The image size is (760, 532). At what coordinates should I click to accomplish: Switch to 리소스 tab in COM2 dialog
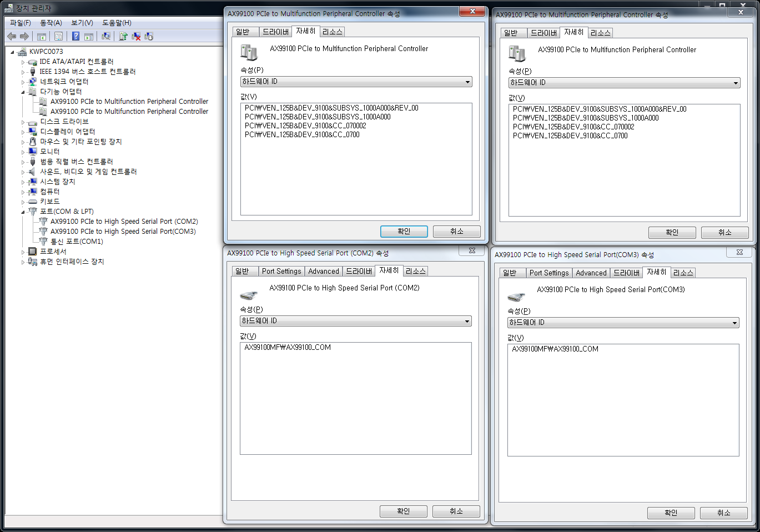click(x=415, y=272)
